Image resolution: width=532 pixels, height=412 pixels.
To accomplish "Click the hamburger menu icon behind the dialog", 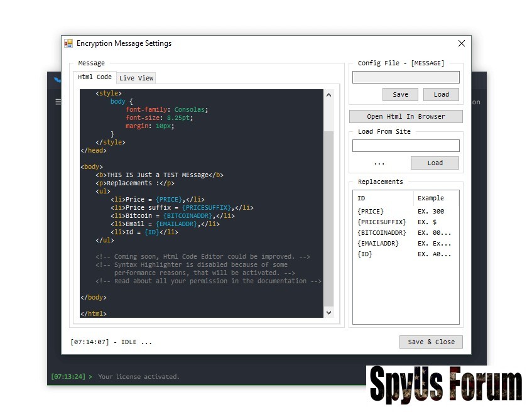I will (58, 102).
